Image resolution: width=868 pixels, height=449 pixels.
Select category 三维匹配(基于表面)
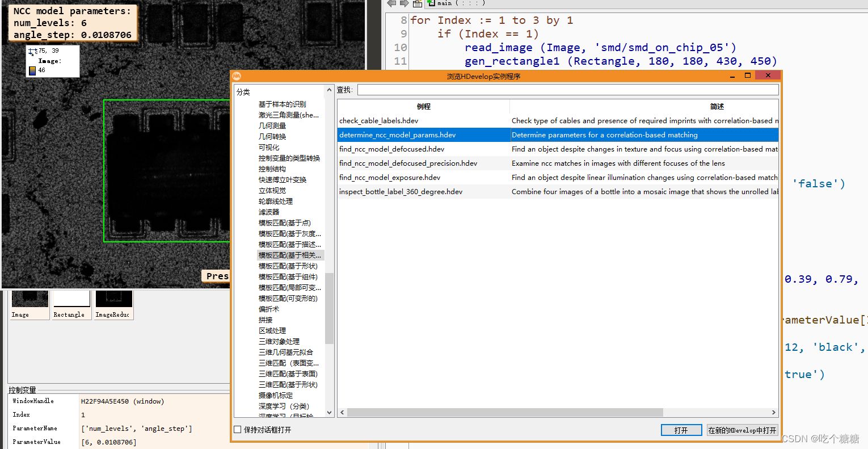click(288, 374)
